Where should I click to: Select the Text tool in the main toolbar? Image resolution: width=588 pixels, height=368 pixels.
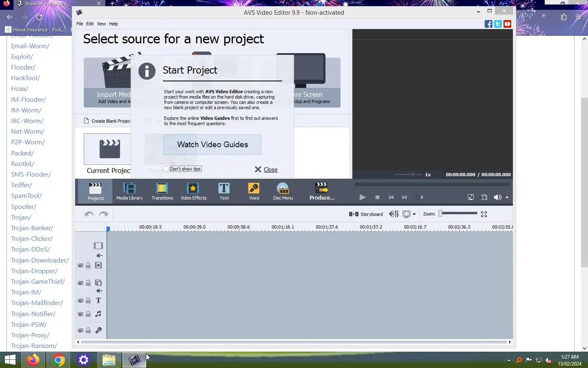224,191
